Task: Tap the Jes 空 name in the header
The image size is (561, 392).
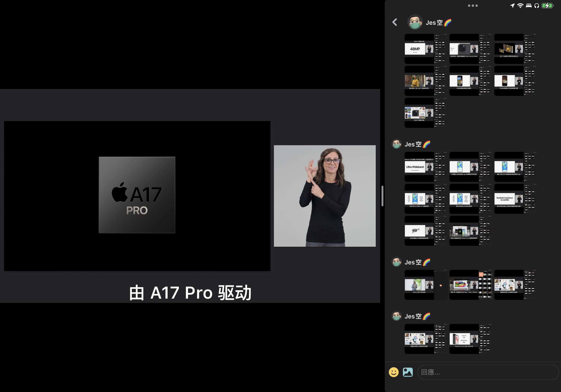Action: pyautogui.click(x=438, y=23)
